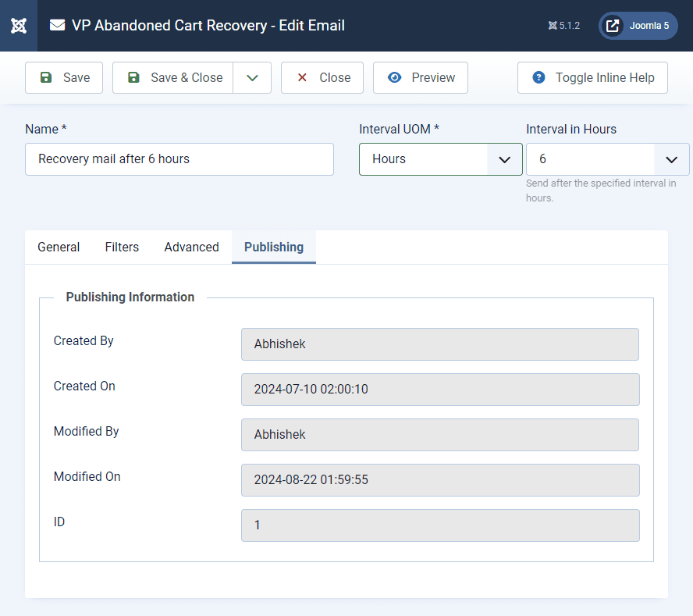This screenshot has width=693, height=616.
Task: Click the 'Send after the specified interval' hint
Action: point(601,190)
